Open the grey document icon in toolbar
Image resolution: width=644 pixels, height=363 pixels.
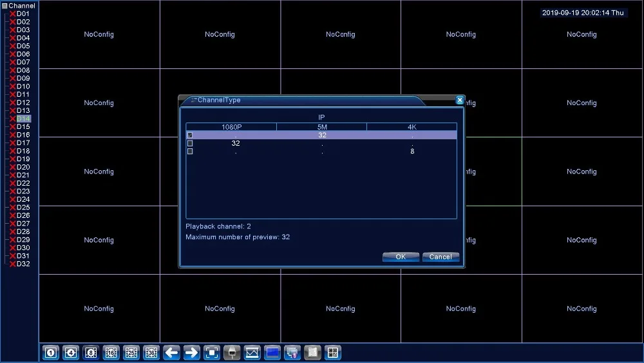312,353
